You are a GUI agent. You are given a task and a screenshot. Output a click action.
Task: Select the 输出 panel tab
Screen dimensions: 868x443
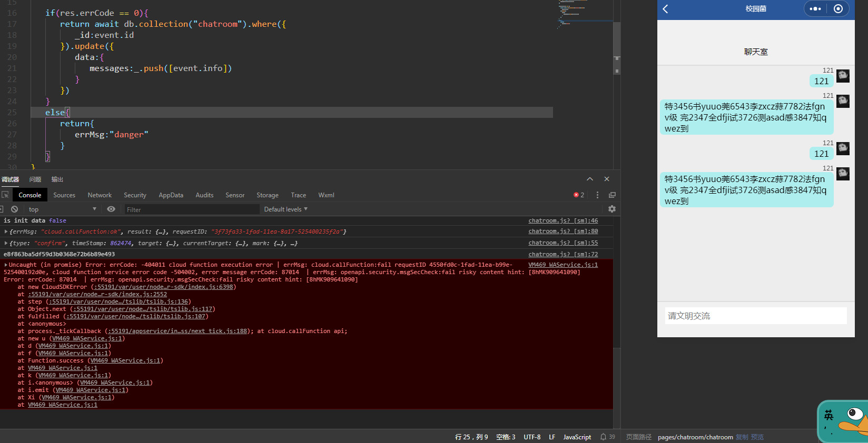[57, 179]
